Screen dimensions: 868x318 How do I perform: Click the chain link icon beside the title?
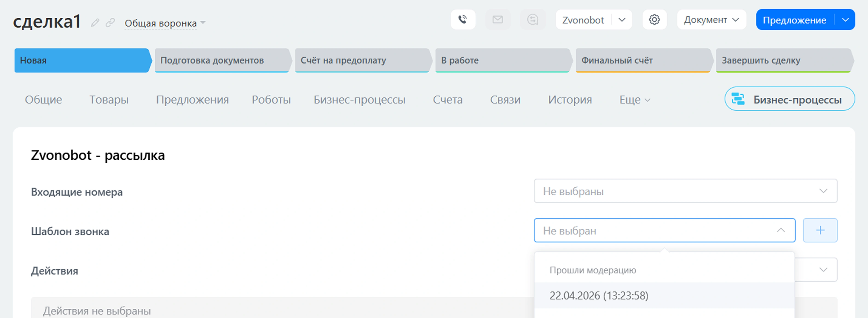(x=110, y=23)
